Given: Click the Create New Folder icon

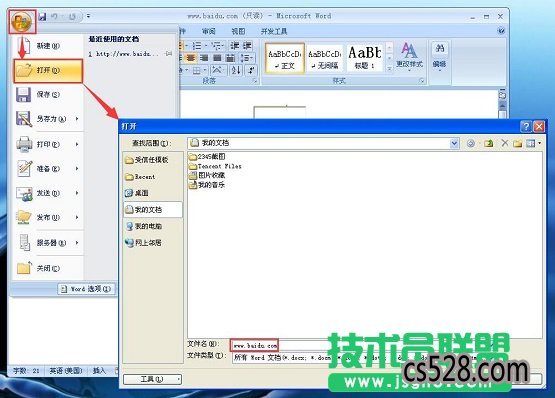Looking at the screenshot, I should (x=517, y=143).
